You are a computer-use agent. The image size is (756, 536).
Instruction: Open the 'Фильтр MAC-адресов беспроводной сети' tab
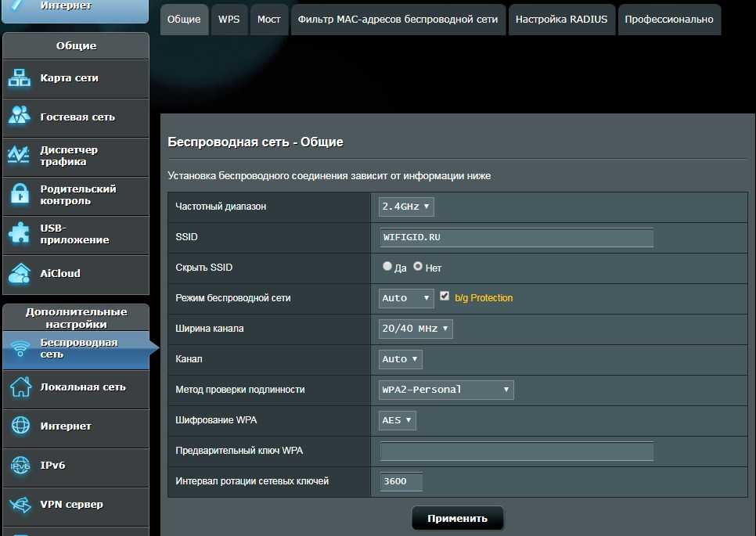pyautogui.click(x=398, y=20)
